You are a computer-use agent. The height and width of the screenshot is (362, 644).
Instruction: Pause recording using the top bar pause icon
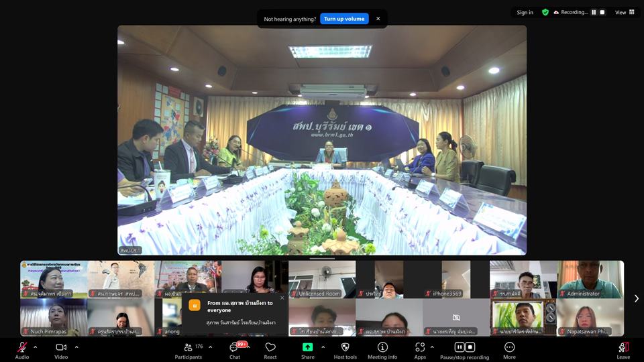pyautogui.click(x=594, y=12)
